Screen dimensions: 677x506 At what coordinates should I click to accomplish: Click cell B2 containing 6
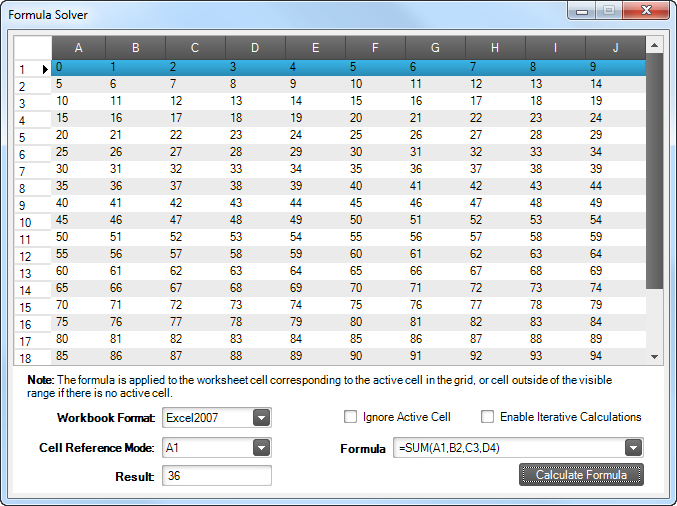coord(136,84)
